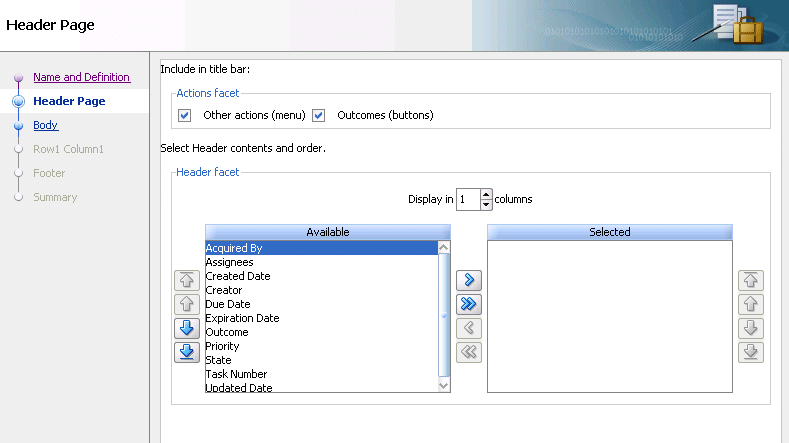Decrease the column count with spinner down arrow
Viewport: 789px width, 443px height.
pyautogui.click(x=486, y=204)
